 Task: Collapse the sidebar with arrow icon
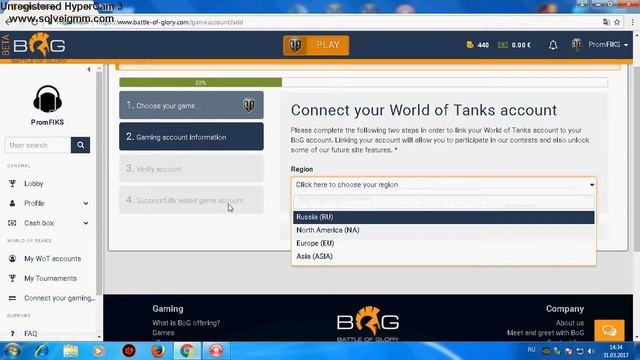point(89,69)
